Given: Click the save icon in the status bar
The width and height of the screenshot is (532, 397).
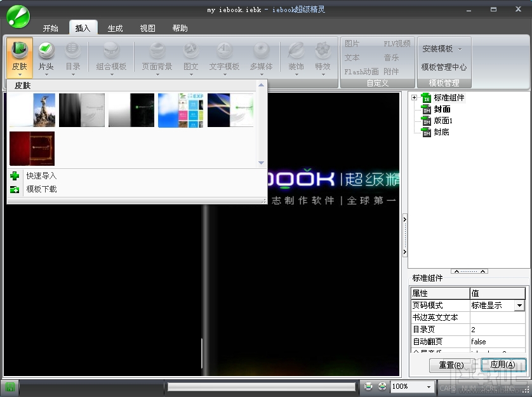Looking at the screenshot, I should (x=9, y=386).
